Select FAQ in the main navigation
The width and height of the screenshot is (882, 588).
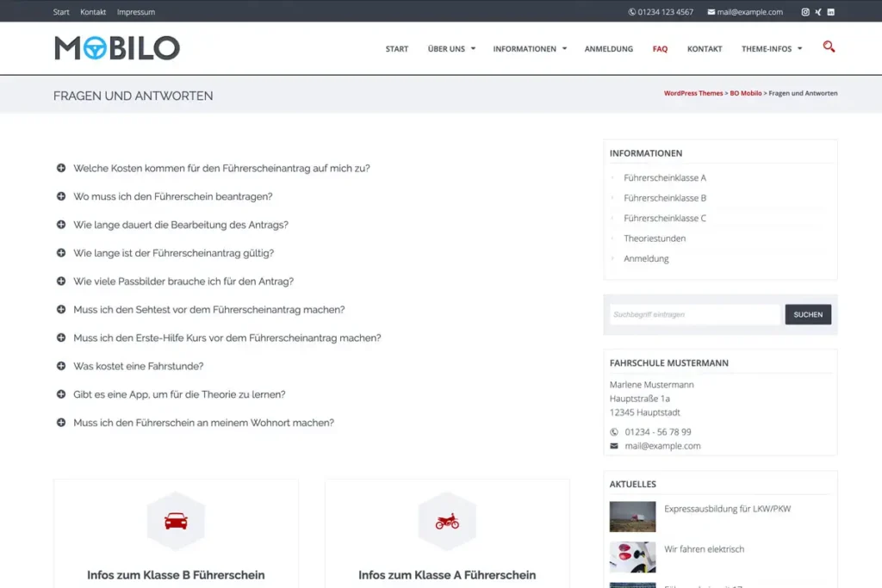pyautogui.click(x=660, y=49)
